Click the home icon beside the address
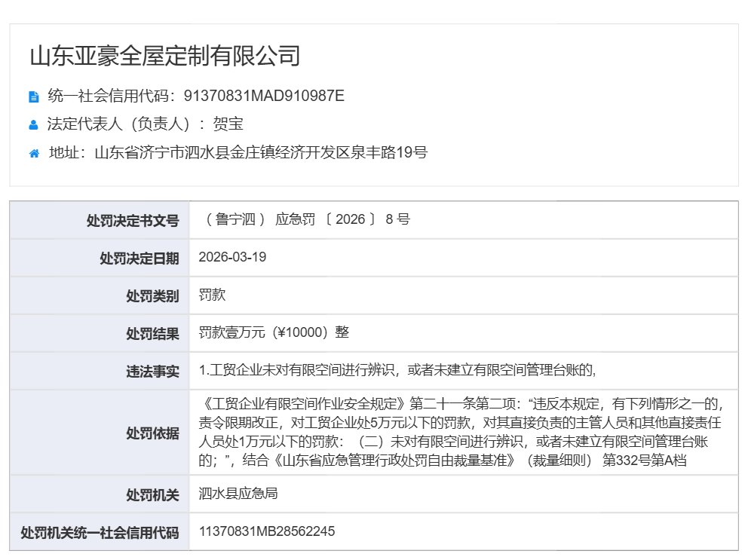The width and height of the screenshot is (748, 560). point(34,154)
